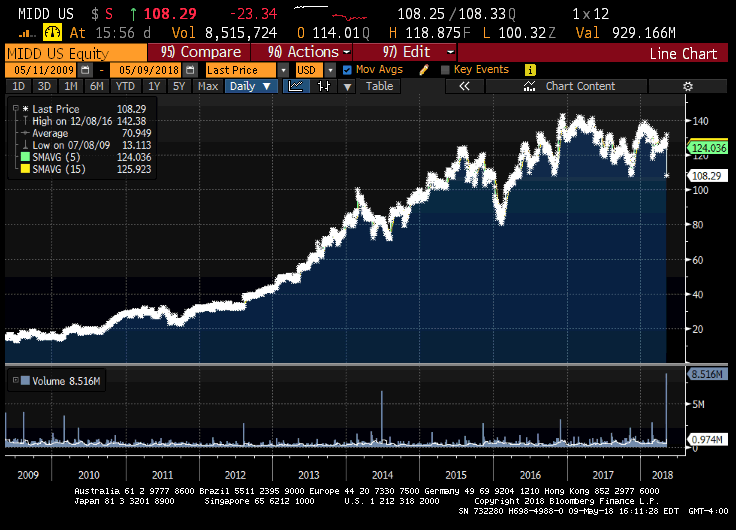The width and height of the screenshot is (736, 530).
Task: Open the Last Price field dropdown
Action: click(283, 70)
